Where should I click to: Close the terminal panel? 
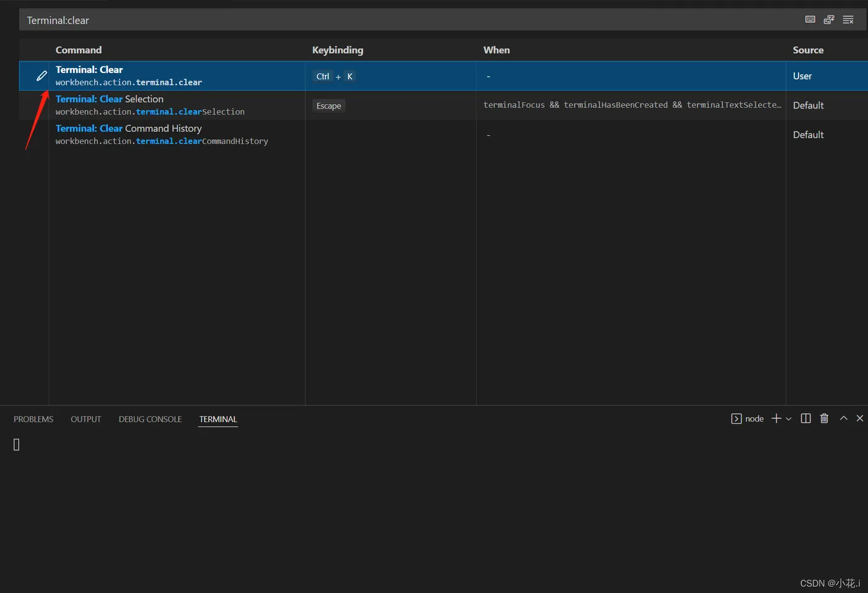[860, 418]
